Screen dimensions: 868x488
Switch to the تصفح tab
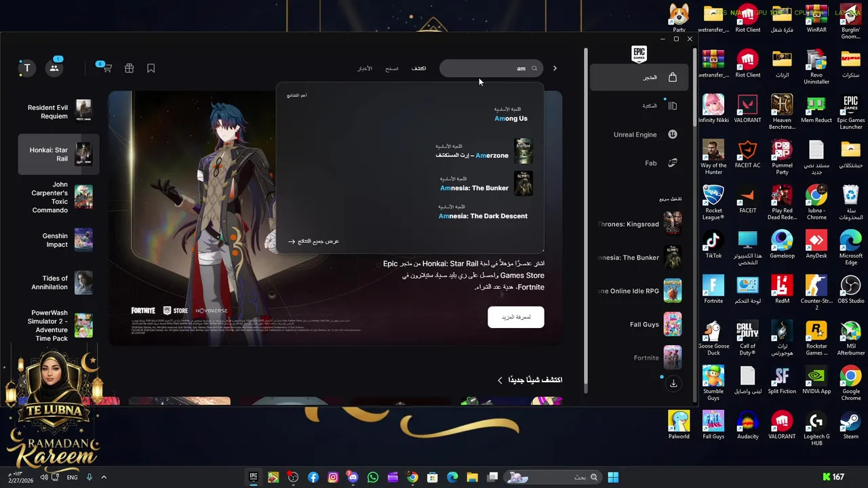(392, 68)
